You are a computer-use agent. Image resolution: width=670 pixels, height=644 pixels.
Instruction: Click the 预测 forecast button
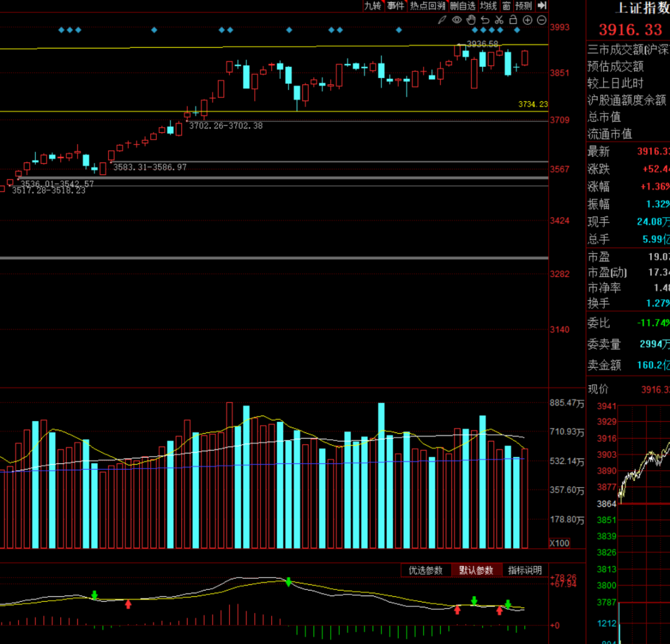tap(524, 6)
